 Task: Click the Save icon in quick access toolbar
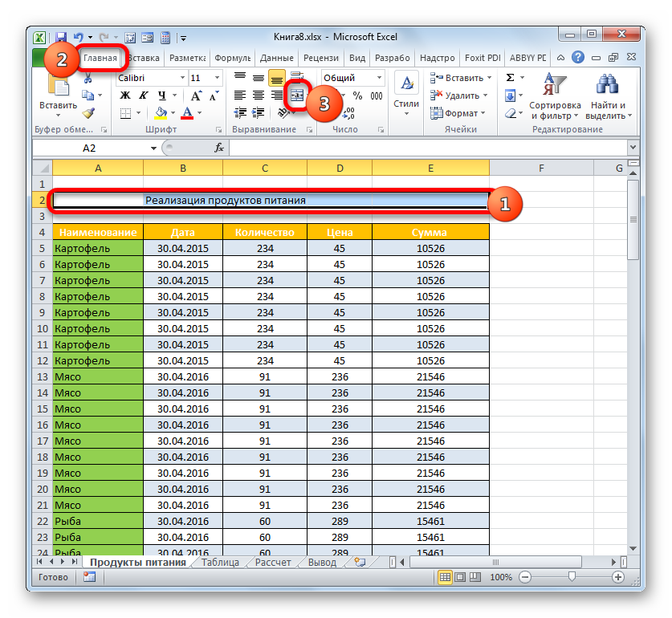click(x=60, y=38)
